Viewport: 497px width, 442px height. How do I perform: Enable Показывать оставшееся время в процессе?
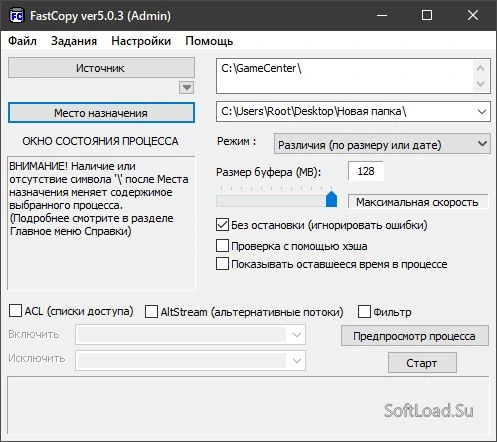coord(222,264)
